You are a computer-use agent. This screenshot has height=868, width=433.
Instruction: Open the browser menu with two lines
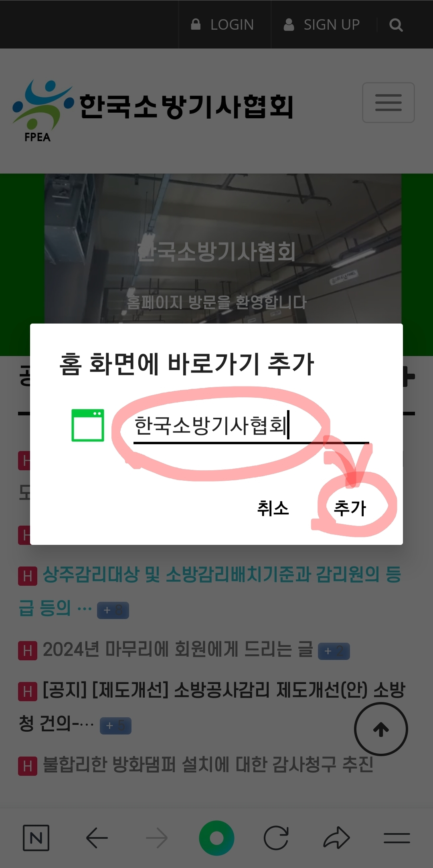[397, 838]
